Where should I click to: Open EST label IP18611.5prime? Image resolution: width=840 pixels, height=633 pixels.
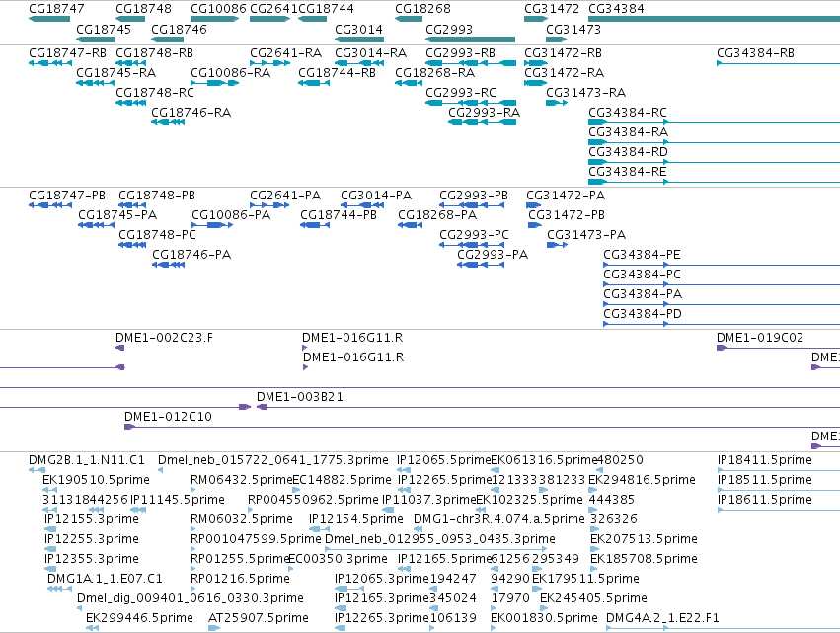click(764, 500)
